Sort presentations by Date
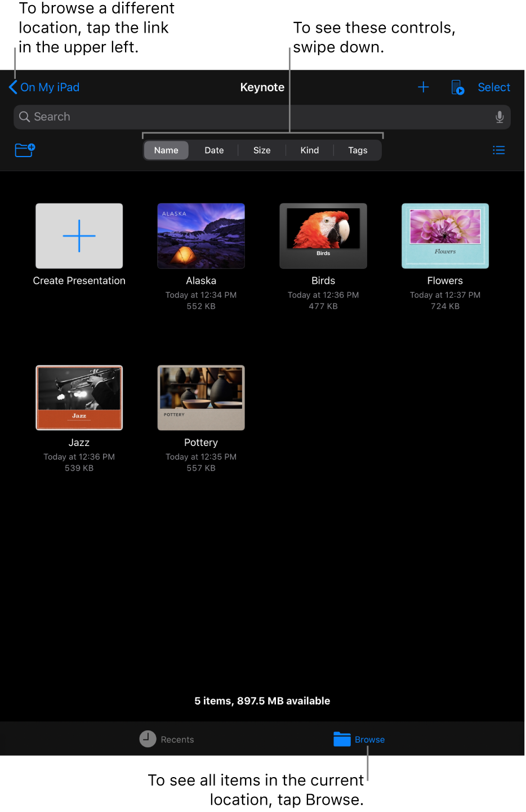 coord(214,150)
